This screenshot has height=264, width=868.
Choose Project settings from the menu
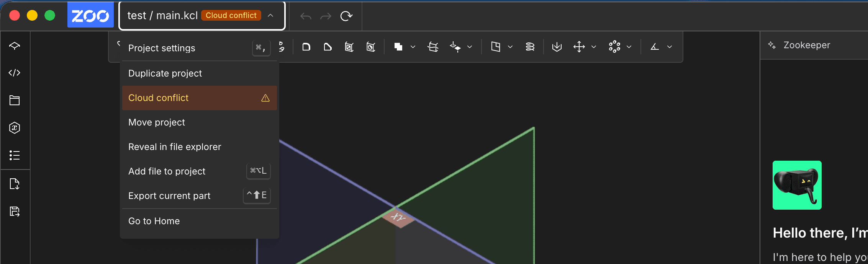(200, 48)
